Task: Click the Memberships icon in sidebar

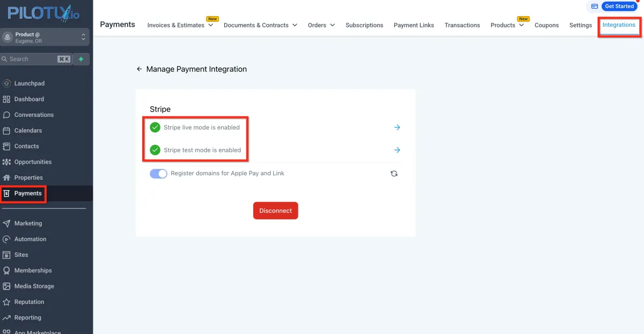Action: coord(6,271)
